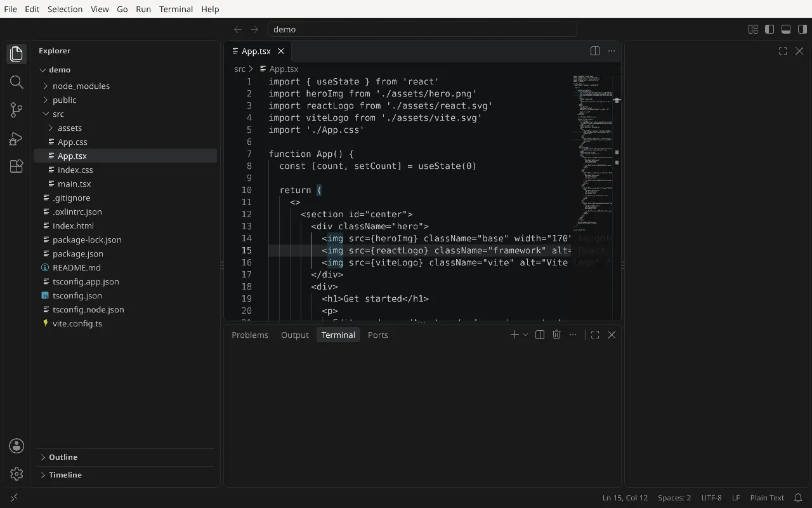Open the package.json file

point(125,253)
